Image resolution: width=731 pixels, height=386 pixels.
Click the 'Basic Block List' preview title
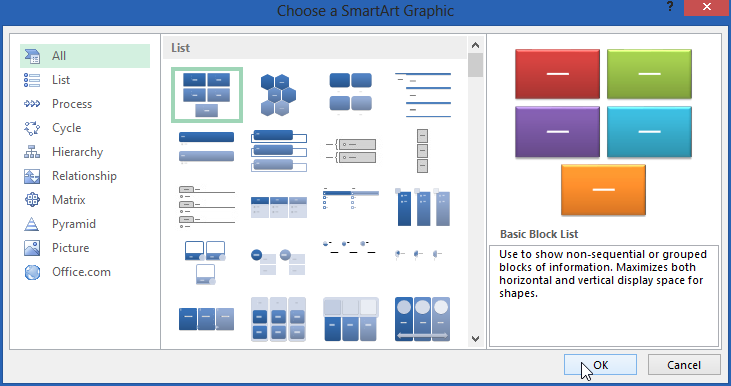[539, 234]
